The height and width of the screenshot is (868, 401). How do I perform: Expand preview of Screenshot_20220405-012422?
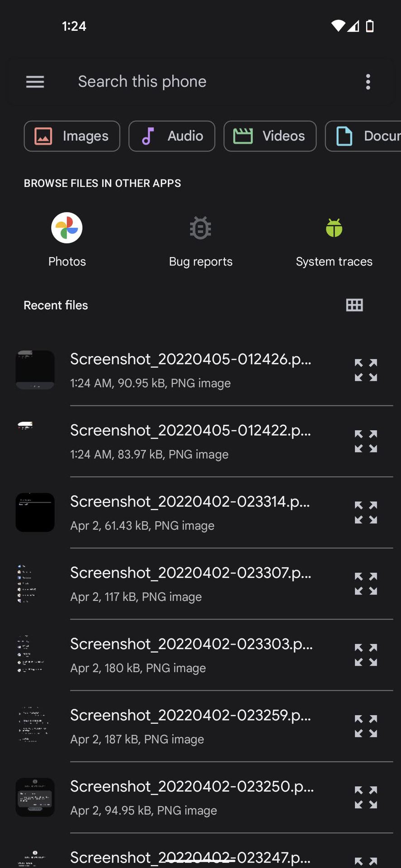coord(366,441)
